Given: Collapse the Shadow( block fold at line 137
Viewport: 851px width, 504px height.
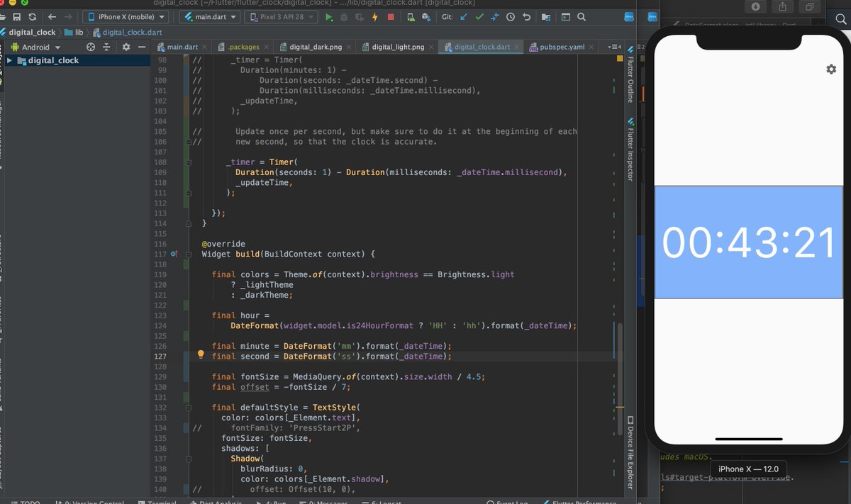Looking at the screenshot, I should [x=189, y=459].
